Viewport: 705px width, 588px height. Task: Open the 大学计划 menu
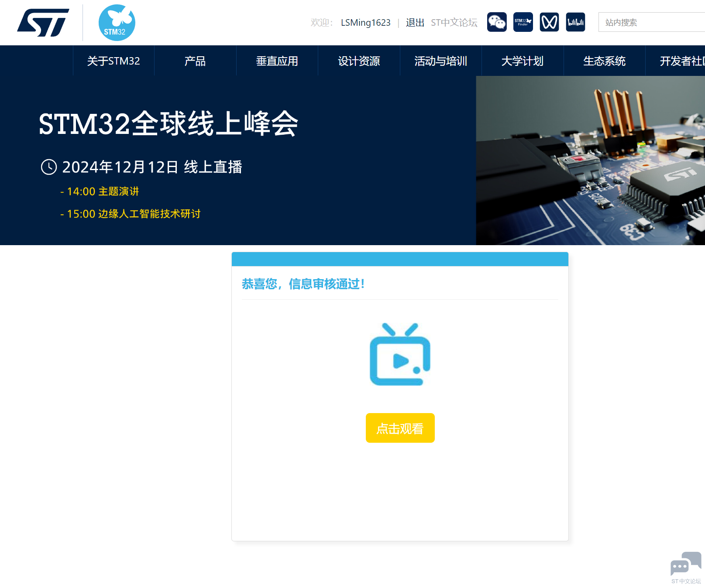(523, 61)
